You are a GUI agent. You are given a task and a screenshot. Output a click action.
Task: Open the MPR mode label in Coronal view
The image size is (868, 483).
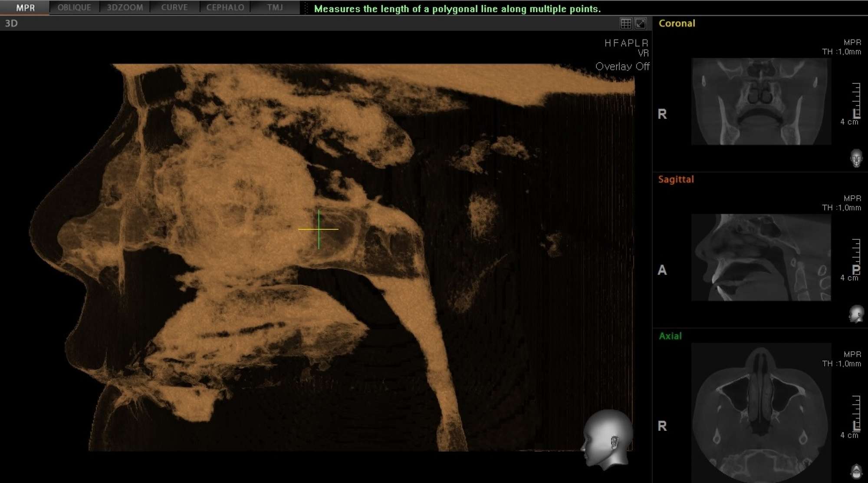pos(852,42)
